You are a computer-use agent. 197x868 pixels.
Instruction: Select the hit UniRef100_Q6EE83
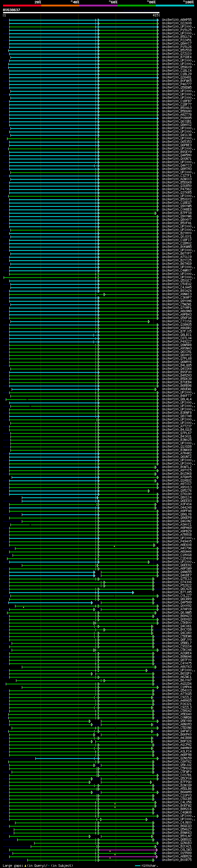click(177, 501)
